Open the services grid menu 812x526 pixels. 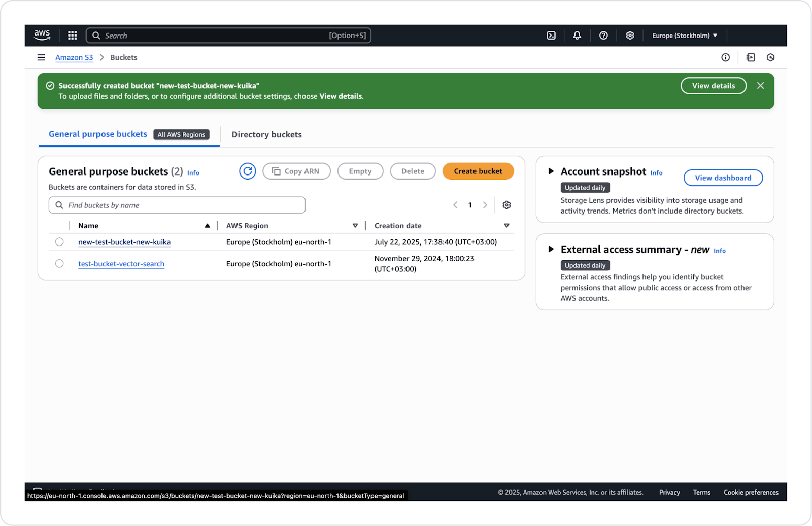(73, 36)
